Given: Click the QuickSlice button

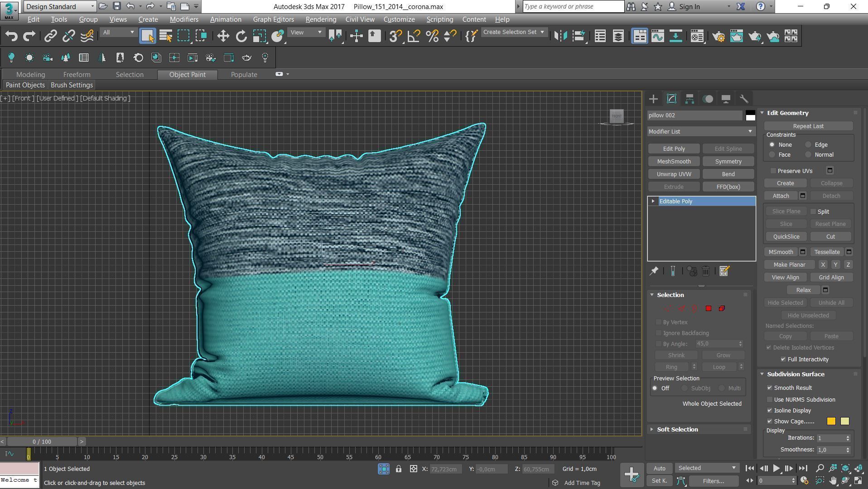Looking at the screenshot, I should [x=786, y=236].
